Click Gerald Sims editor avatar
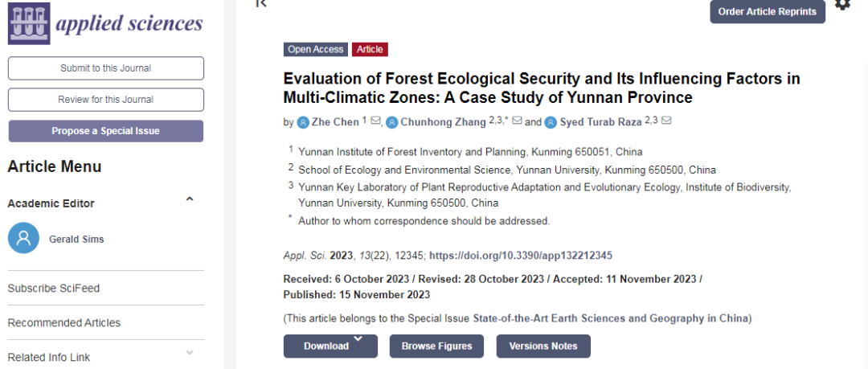Screen dimensions: 868x369 23,238
